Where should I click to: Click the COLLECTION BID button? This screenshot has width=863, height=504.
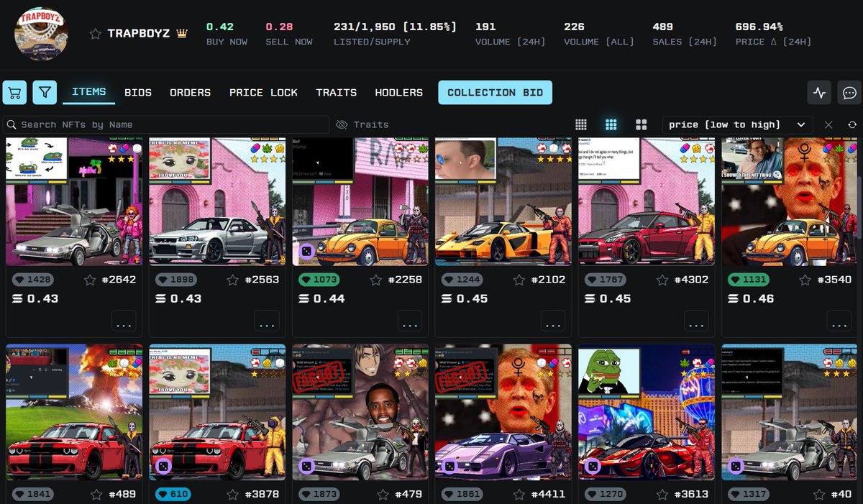496,93
